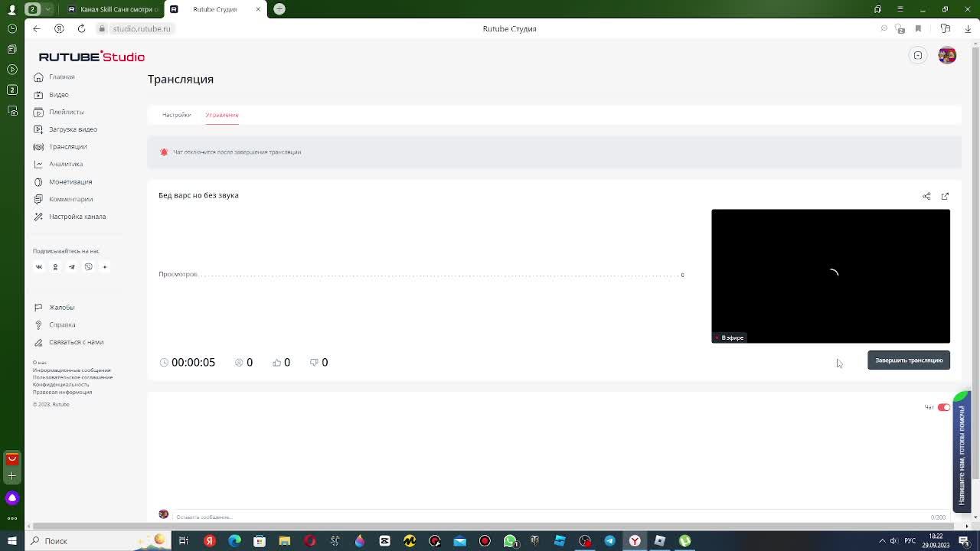
Task: Open Аналитика in the sidebar
Action: (x=66, y=164)
